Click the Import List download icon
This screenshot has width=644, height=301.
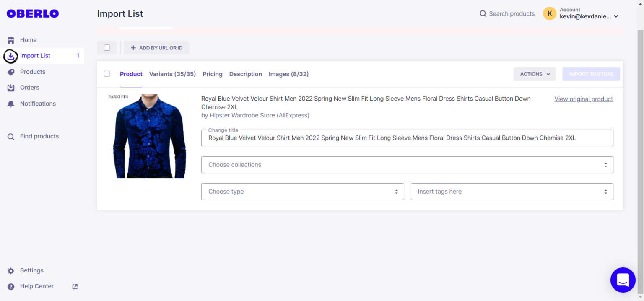pyautogui.click(x=11, y=56)
